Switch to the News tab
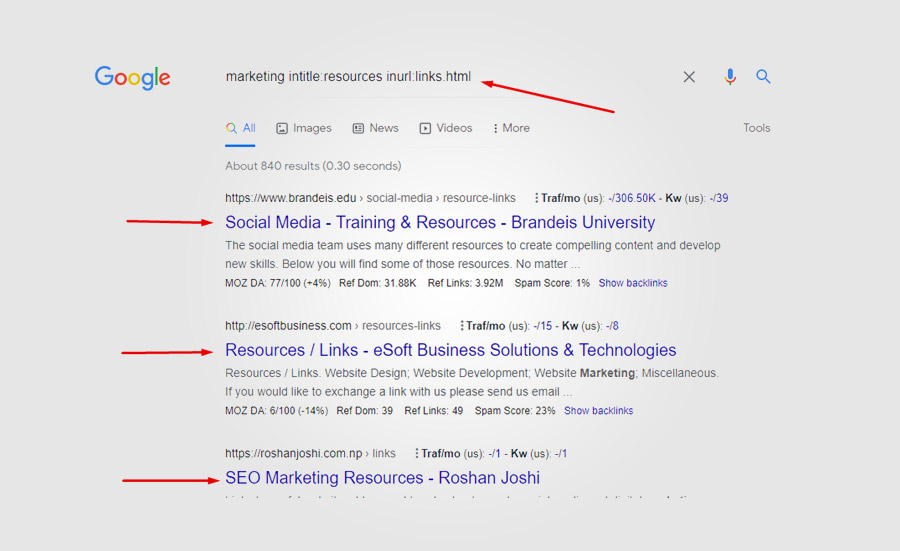The width and height of the screenshot is (900, 551). (x=375, y=128)
